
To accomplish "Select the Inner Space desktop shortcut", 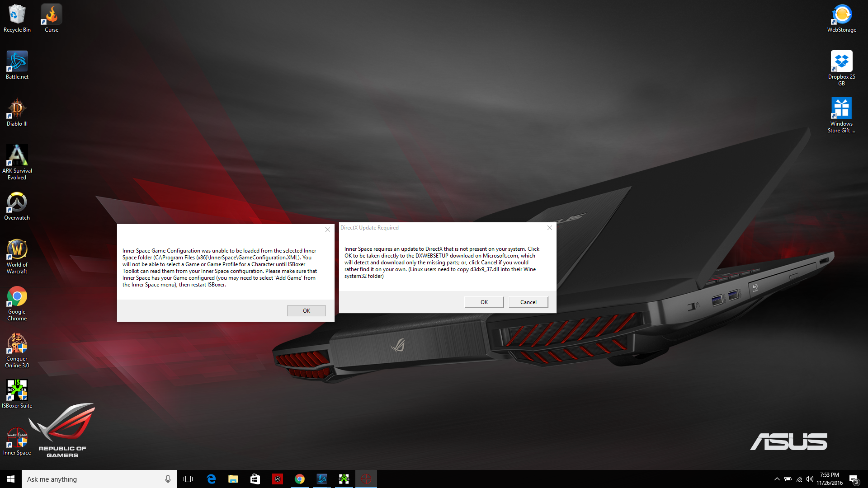I will pyautogui.click(x=17, y=441).
